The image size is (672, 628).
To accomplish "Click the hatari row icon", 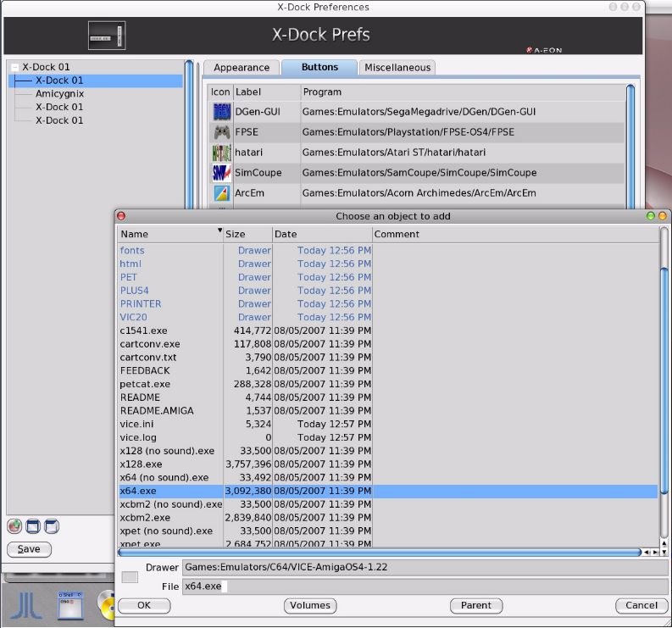I will point(222,153).
